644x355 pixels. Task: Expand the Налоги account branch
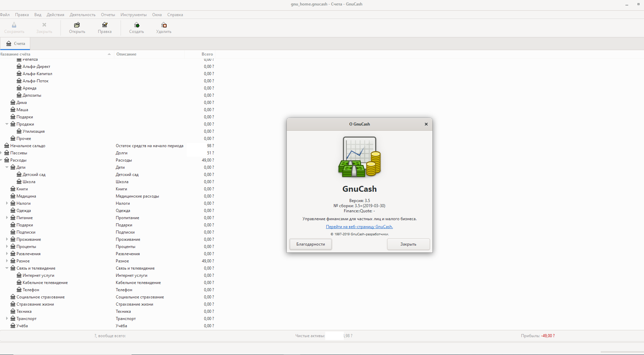(7, 203)
